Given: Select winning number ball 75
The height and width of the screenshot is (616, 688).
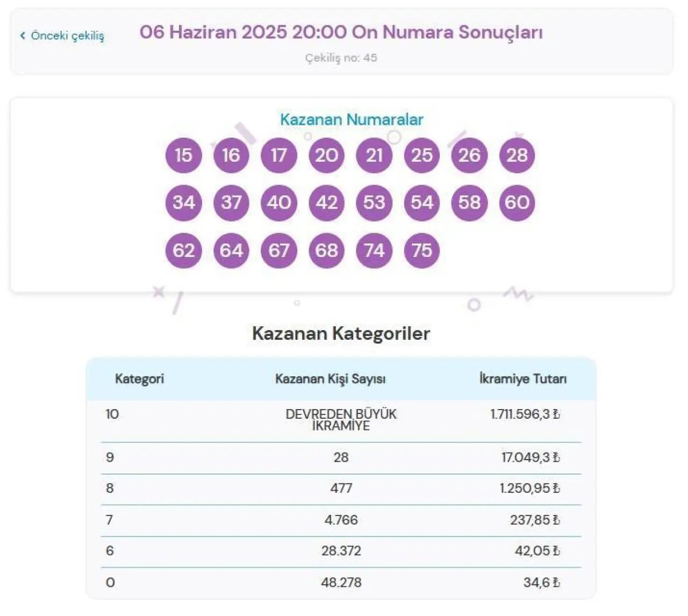Looking at the screenshot, I should [422, 250].
